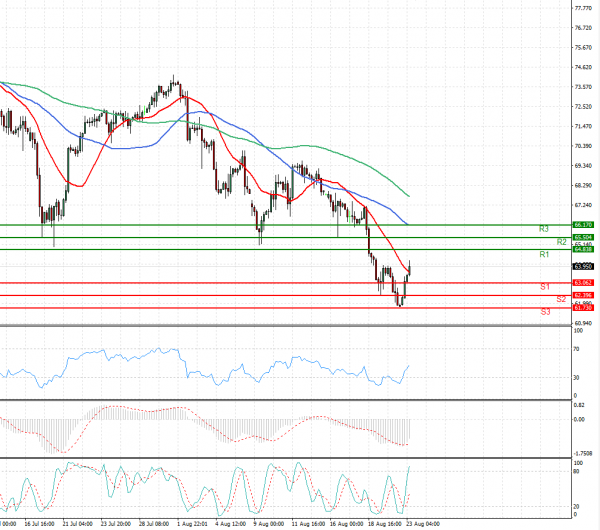Image resolution: width=600 pixels, height=530 pixels.
Task: Click the 11 Aug 16:00 time label
Action: pos(307,523)
